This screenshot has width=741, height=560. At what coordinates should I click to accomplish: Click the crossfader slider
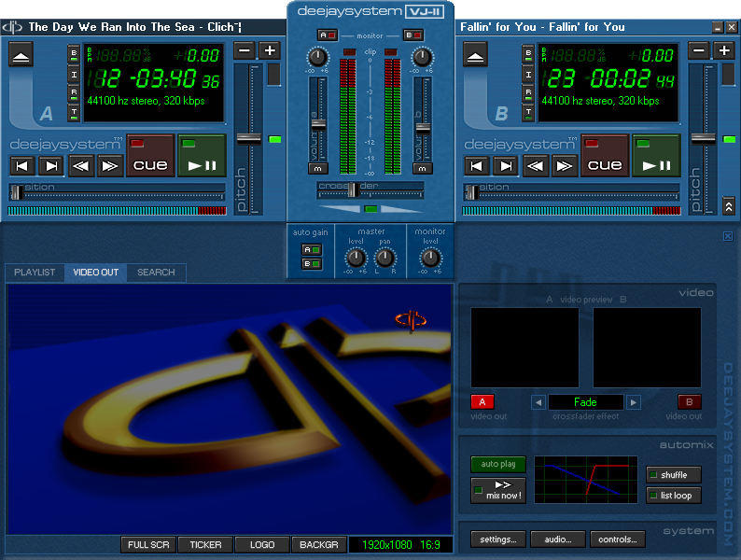(x=351, y=190)
